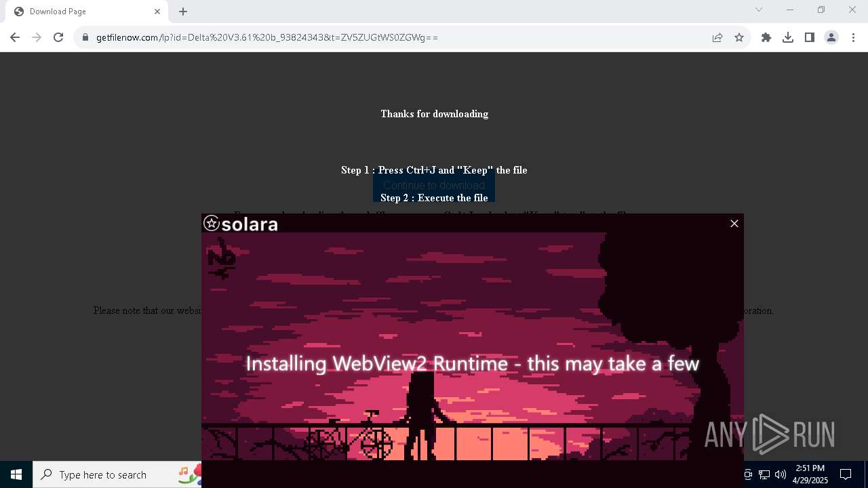Select the Download Page tab
Image resolution: width=868 pixels, height=488 pixels.
87,12
